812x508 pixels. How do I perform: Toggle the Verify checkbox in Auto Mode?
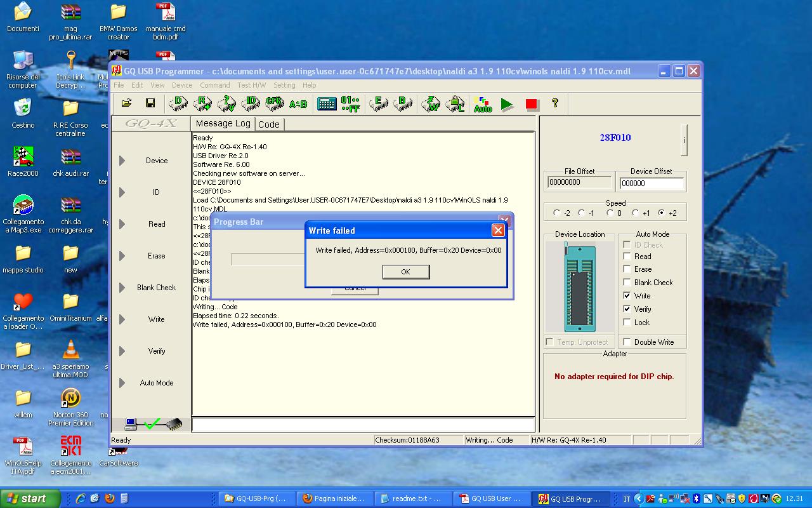click(x=627, y=309)
